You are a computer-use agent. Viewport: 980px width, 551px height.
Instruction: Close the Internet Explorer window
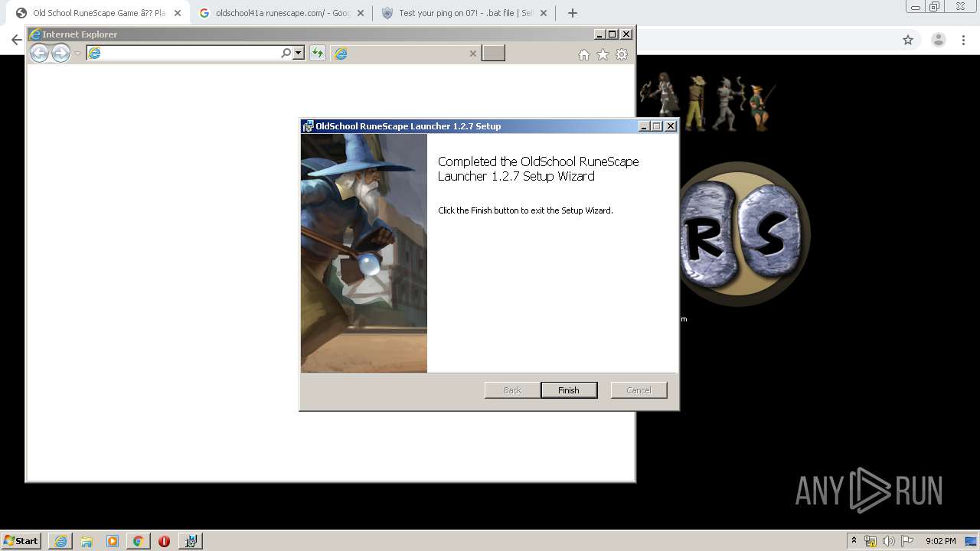point(626,34)
